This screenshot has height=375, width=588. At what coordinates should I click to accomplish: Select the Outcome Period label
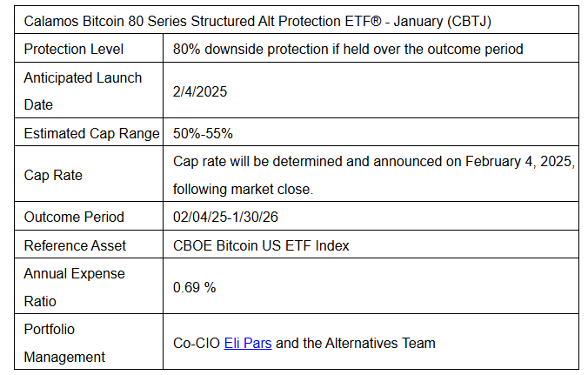point(74,218)
